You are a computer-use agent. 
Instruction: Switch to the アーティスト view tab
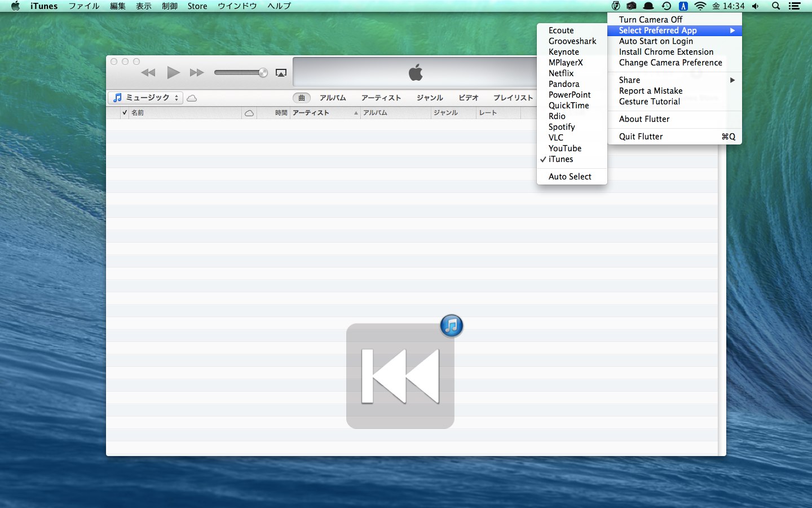coord(381,98)
